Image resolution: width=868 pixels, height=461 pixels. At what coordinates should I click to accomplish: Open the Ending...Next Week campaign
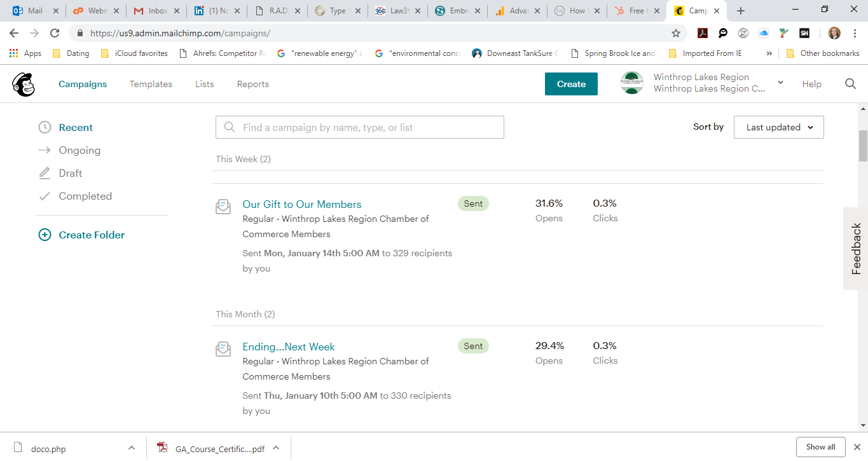coord(289,347)
